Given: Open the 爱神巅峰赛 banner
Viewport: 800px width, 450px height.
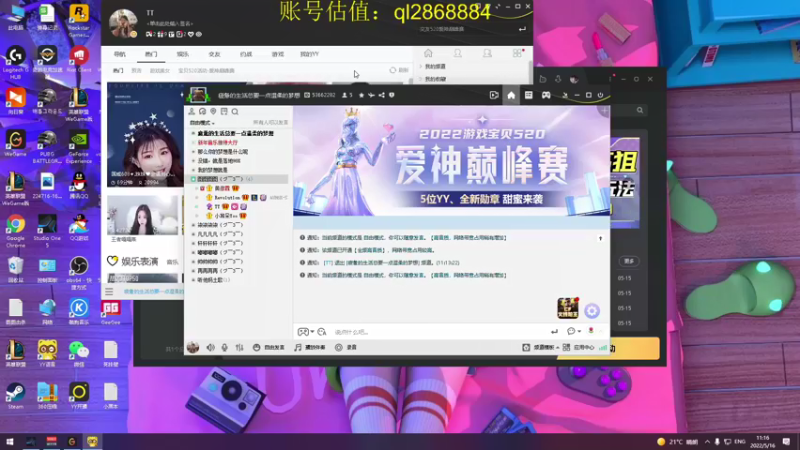Looking at the screenshot, I should pyautogui.click(x=451, y=161).
